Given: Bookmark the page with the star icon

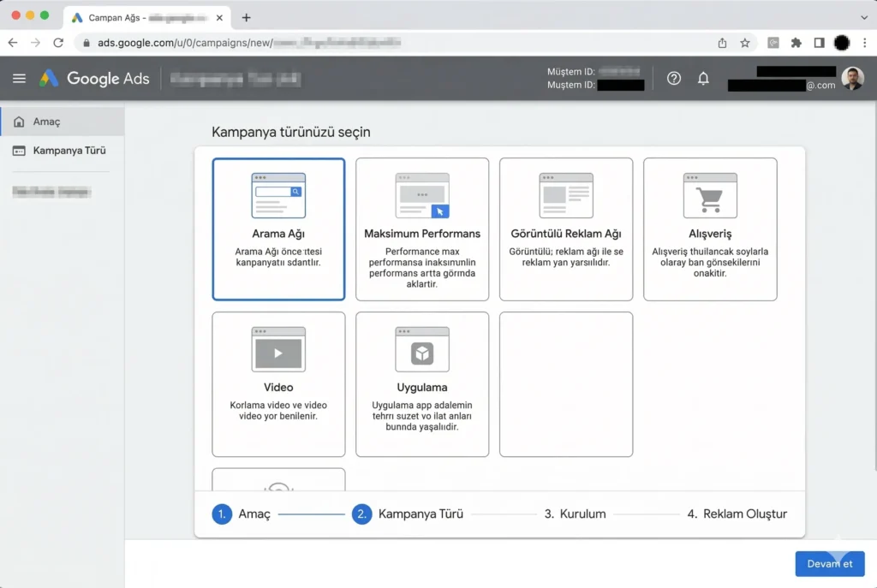Looking at the screenshot, I should [745, 42].
